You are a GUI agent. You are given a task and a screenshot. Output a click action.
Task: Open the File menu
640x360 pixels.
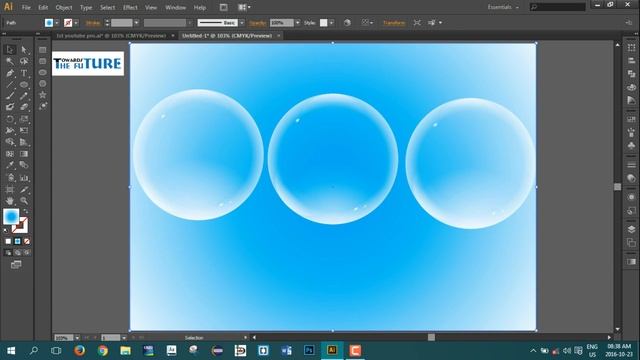[x=26, y=7]
